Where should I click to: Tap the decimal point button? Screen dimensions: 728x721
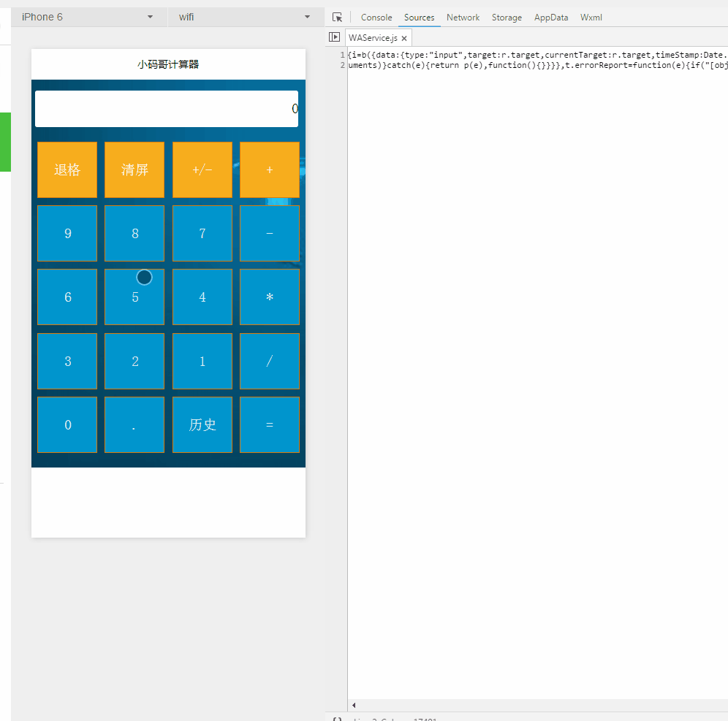click(x=134, y=424)
